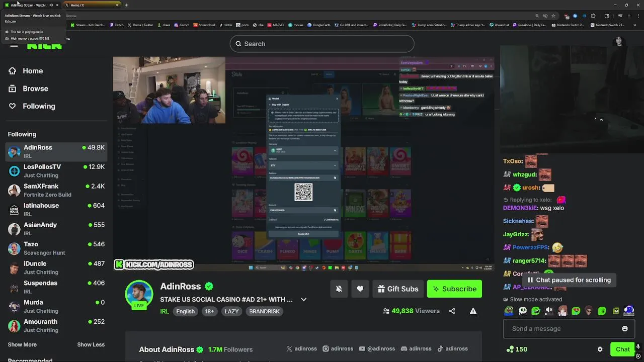
Task: Click 150 channel points balance
Action: coord(517,349)
